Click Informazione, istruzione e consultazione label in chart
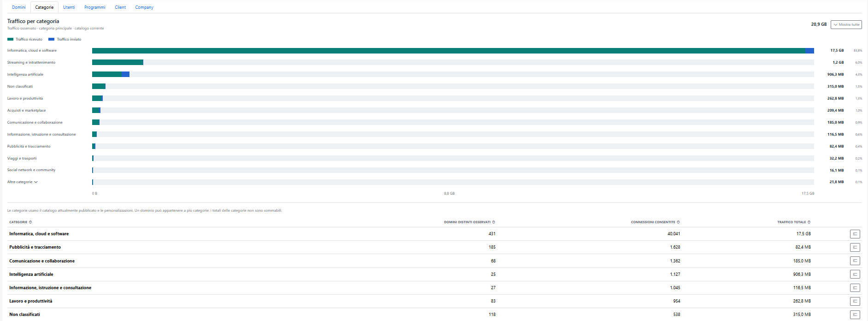 click(x=41, y=134)
